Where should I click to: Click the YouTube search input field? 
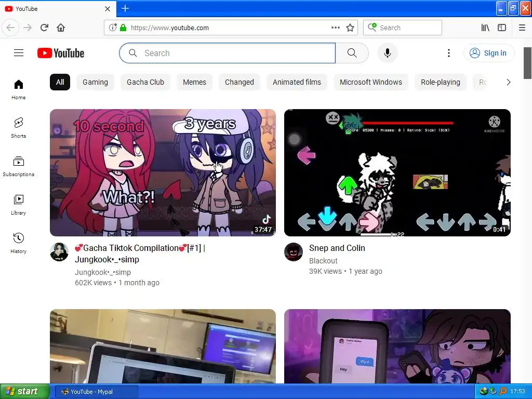click(228, 53)
